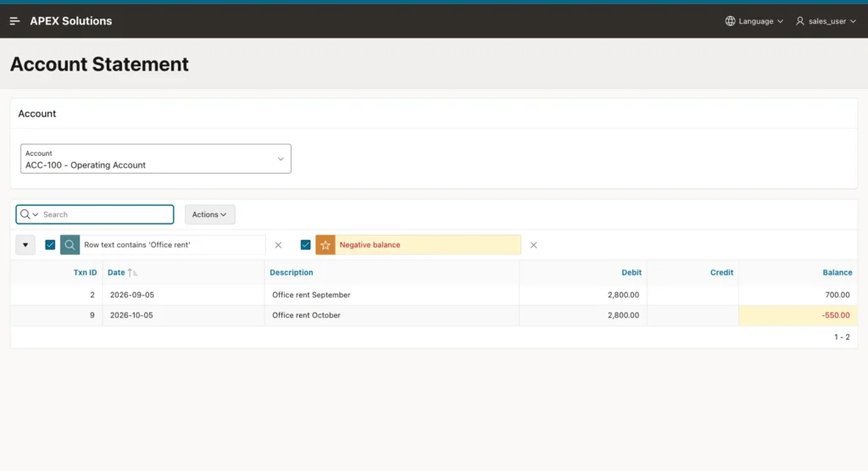868x471 pixels.
Task: Open the Debit column header
Action: click(632, 272)
